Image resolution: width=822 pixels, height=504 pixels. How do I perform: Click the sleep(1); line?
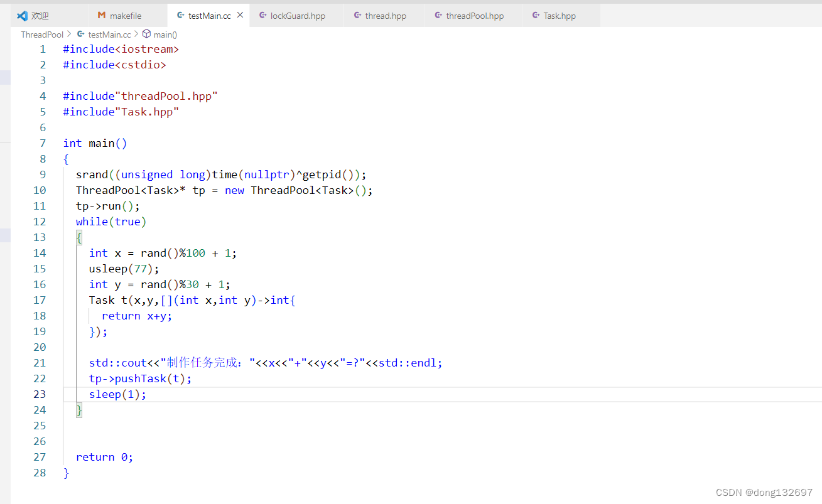pos(118,394)
